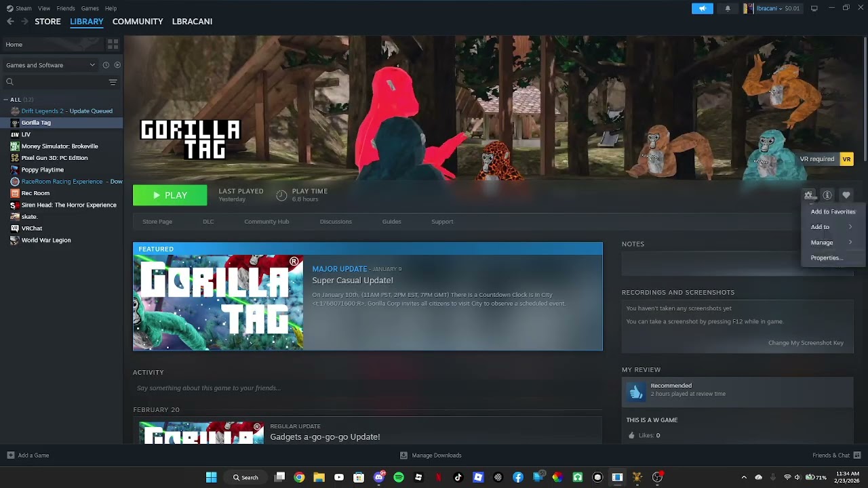Select Add to Favorites from context menu
This screenshot has height=488, width=868.
coord(833,211)
